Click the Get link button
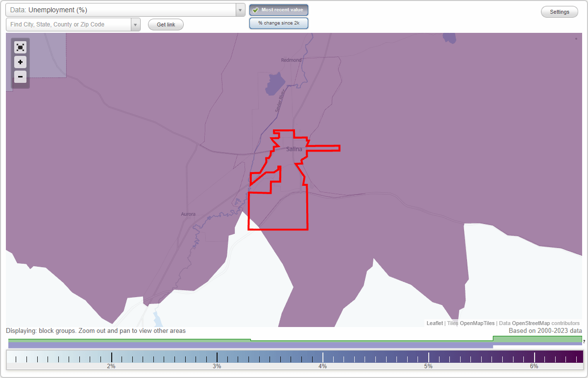Screen dimensions: 588x378 (166, 24)
